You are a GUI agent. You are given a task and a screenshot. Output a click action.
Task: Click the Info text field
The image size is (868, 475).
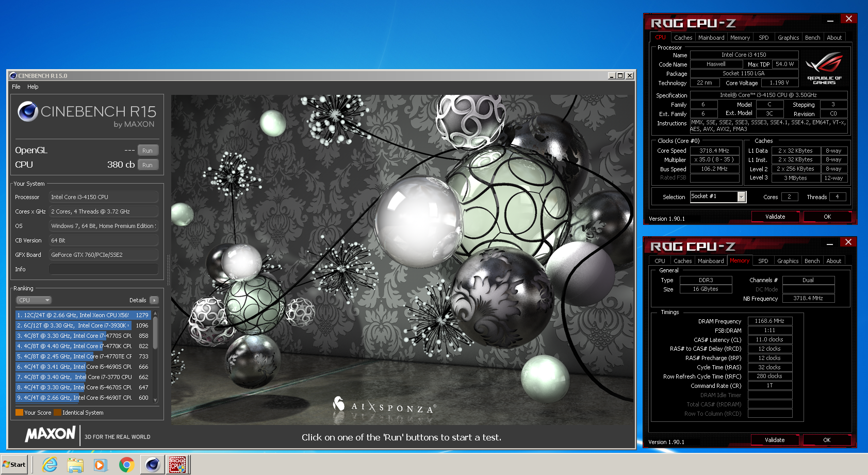pos(104,269)
